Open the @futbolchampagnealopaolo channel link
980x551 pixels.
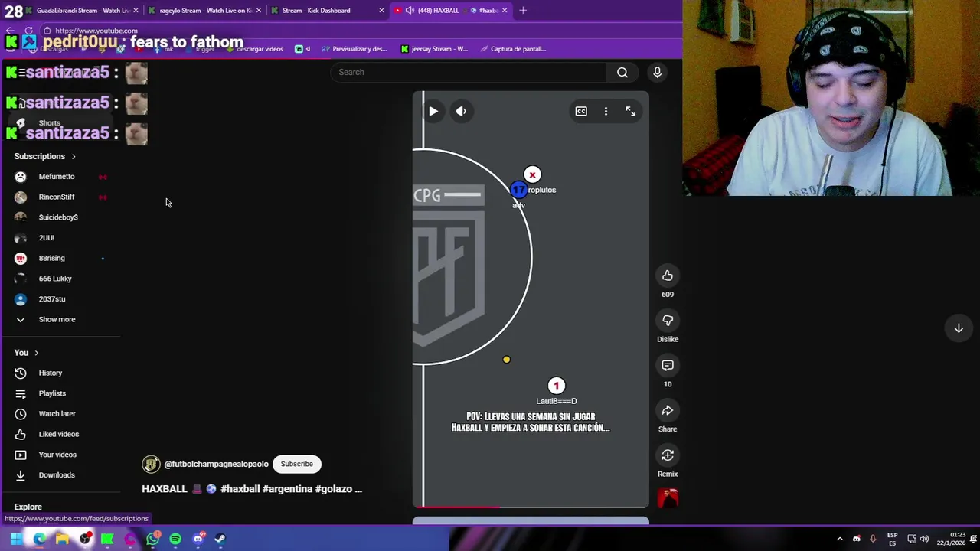pyautogui.click(x=216, y=464)
